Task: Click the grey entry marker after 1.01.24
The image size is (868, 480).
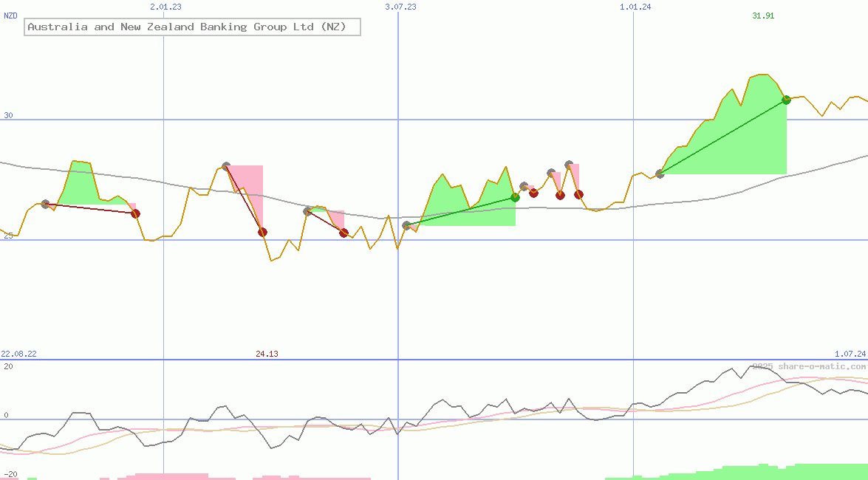Action: point(660,174)
